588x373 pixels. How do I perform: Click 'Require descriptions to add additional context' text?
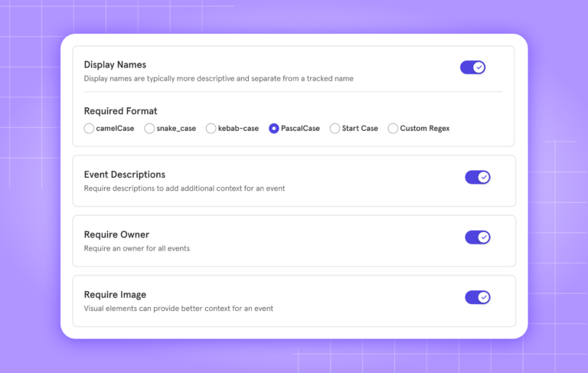click(185, 188)
